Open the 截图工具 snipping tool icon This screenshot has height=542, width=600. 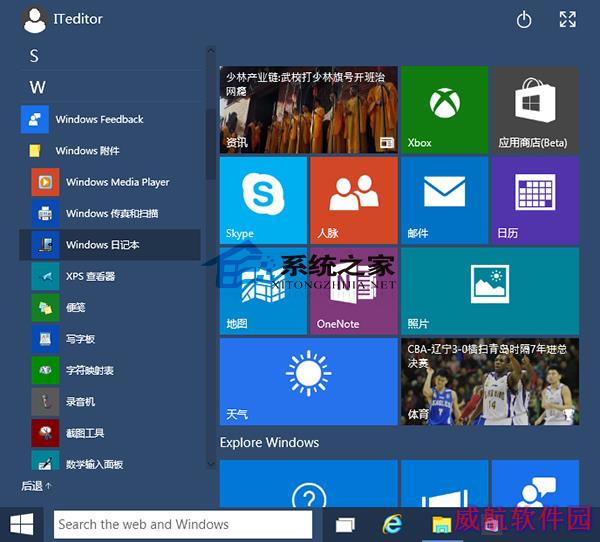(45, 433)
